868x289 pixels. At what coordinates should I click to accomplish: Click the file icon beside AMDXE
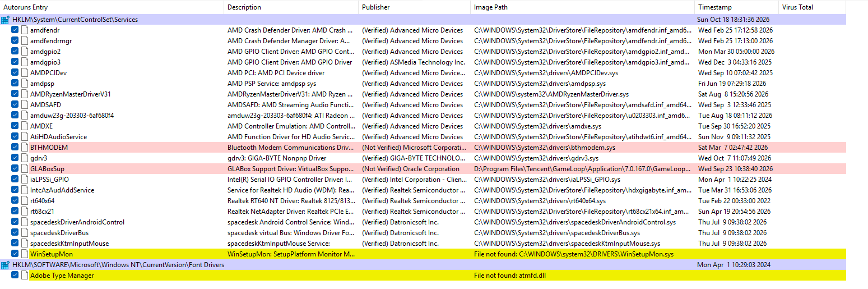click(25, 126)
